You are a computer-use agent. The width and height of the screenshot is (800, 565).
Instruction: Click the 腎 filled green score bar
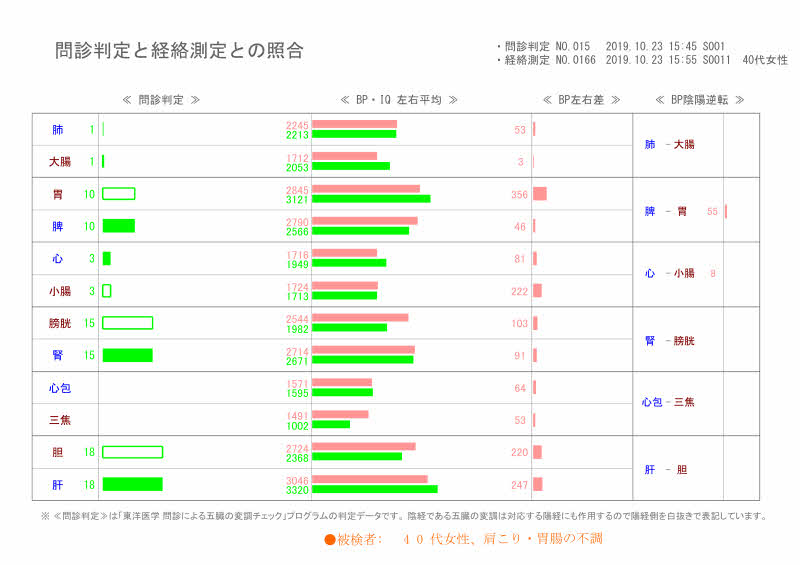[x=127, y=355]
